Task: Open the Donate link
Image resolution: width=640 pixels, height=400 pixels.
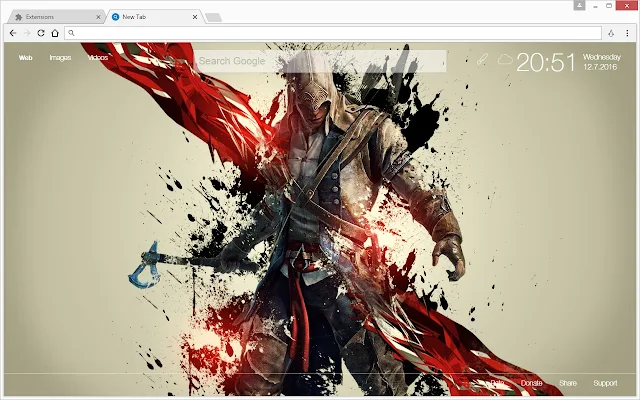Action: (x=531, y=383)
